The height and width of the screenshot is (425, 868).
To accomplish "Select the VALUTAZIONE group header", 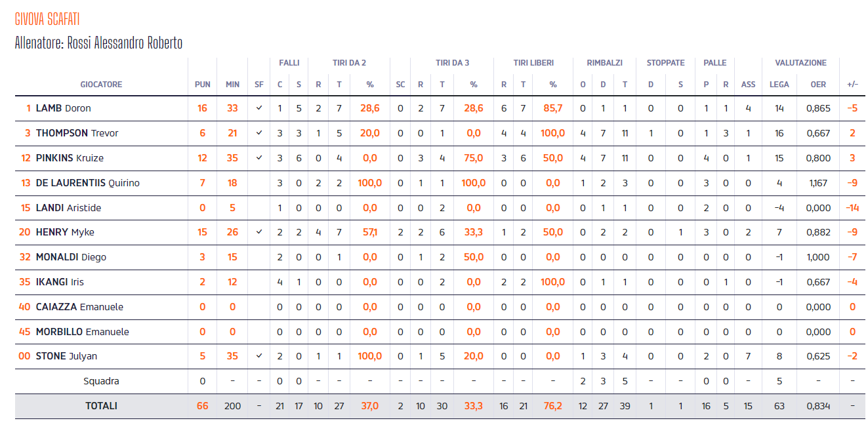I will (x=800, y=63).
